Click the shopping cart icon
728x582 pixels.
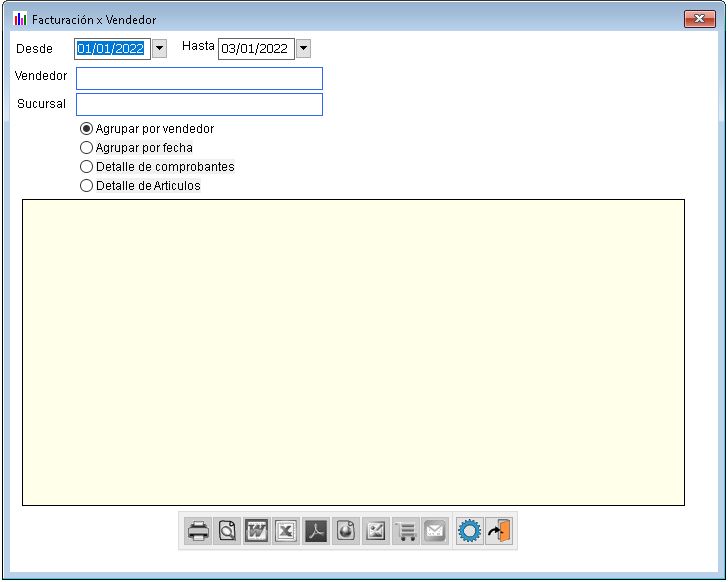[405, 531]
